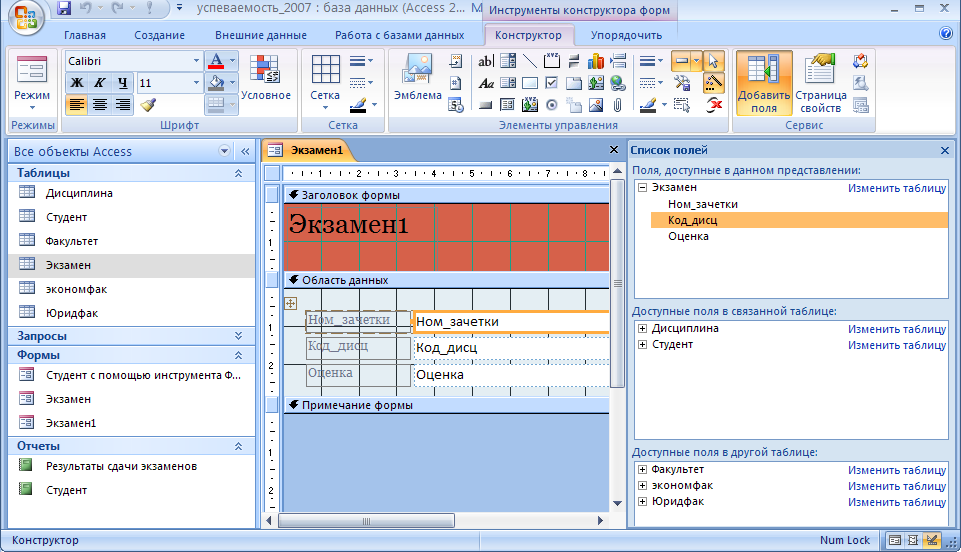
Task: Select the Label (Aa) control
Action: click(485, 83)
